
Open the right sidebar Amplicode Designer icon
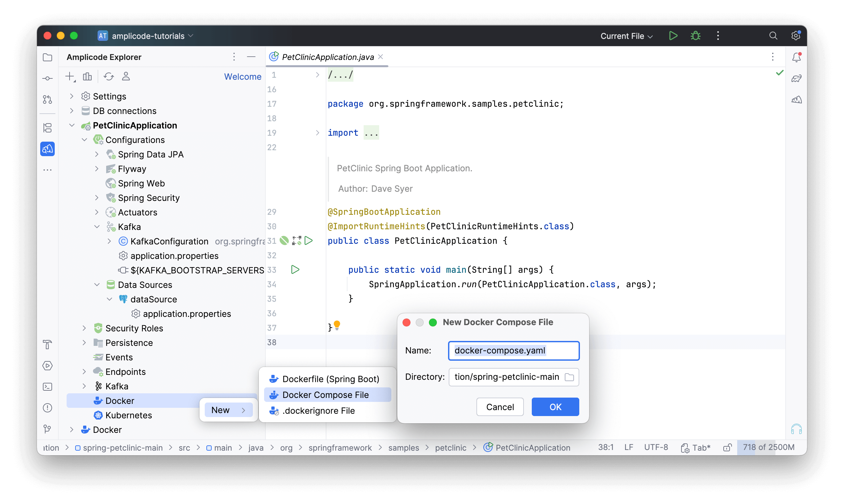click(x=797, y=100)
